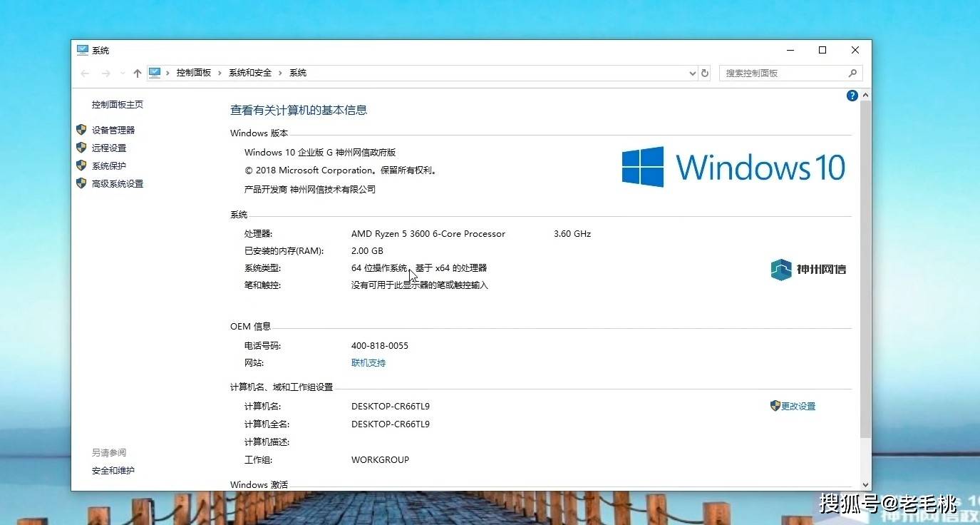The image size is (980, 525).
Task: Refresh the address bar view
Action: (705, 73)
